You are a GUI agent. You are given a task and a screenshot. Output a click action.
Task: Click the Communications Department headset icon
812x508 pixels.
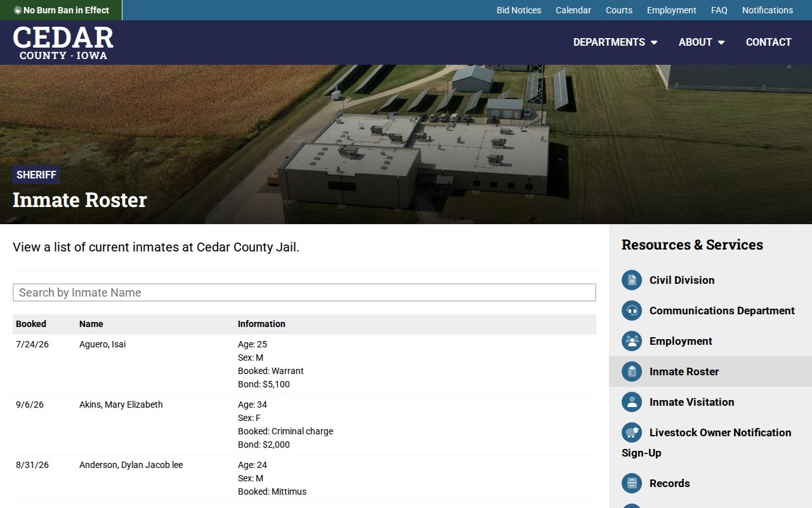pos(632,311)
